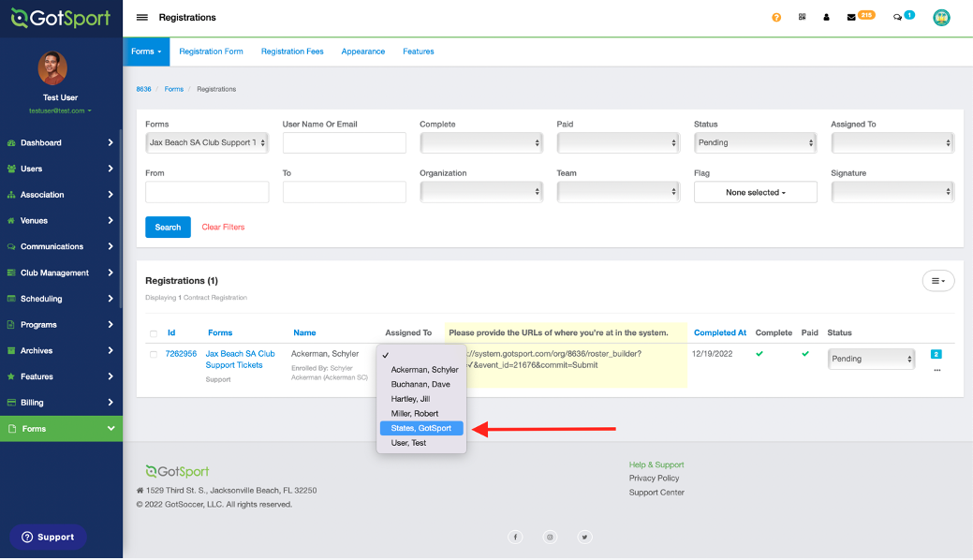This screenshot has width=973, height=560.
Task: Select States, GotSport in assignee list
Action: (421, 428)
